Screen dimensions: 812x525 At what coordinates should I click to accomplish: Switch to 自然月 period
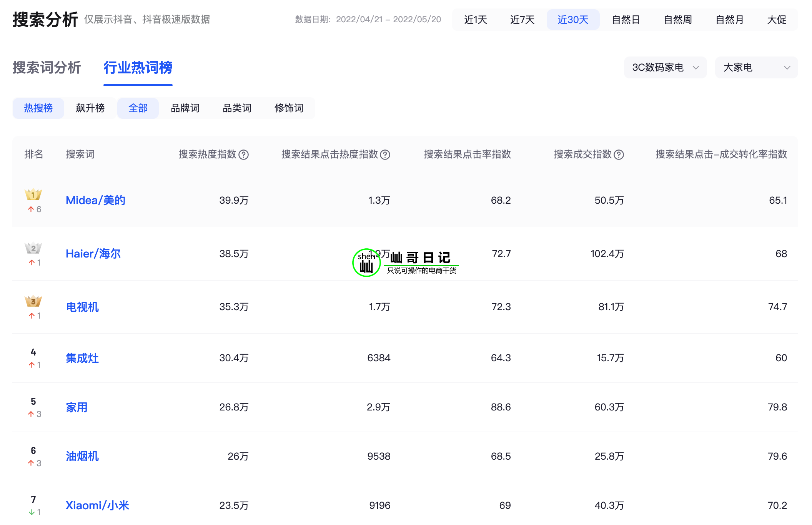click(729, 20)
